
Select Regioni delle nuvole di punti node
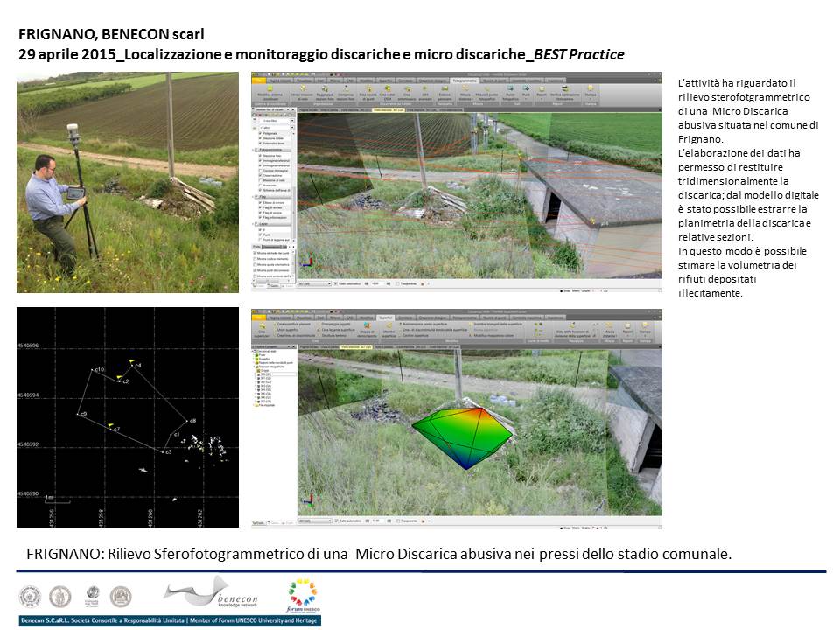276,362
